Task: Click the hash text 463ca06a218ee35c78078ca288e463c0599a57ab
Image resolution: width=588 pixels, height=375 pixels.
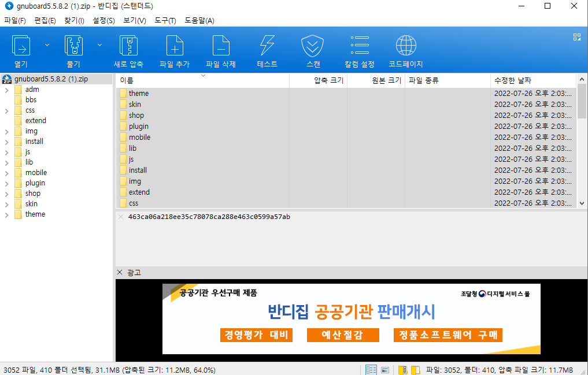Action: tap(209, 217)
